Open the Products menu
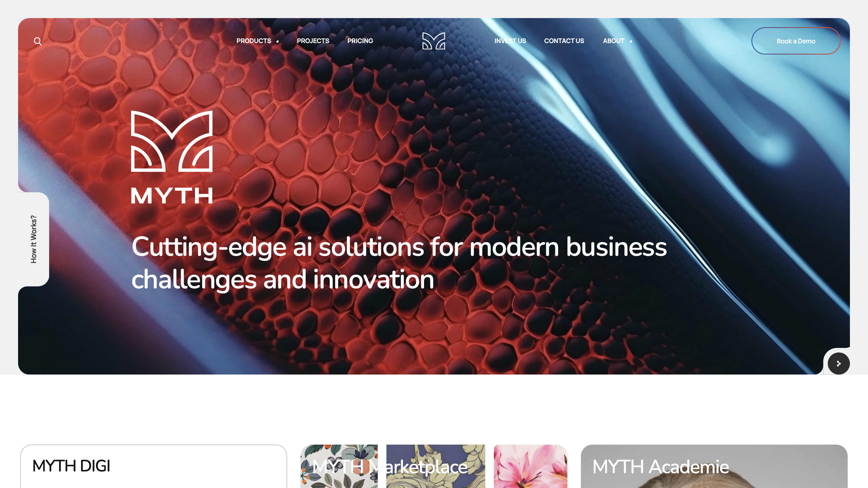Image resolution: width=868 pixels, height=488 pixels. [254, 41]
